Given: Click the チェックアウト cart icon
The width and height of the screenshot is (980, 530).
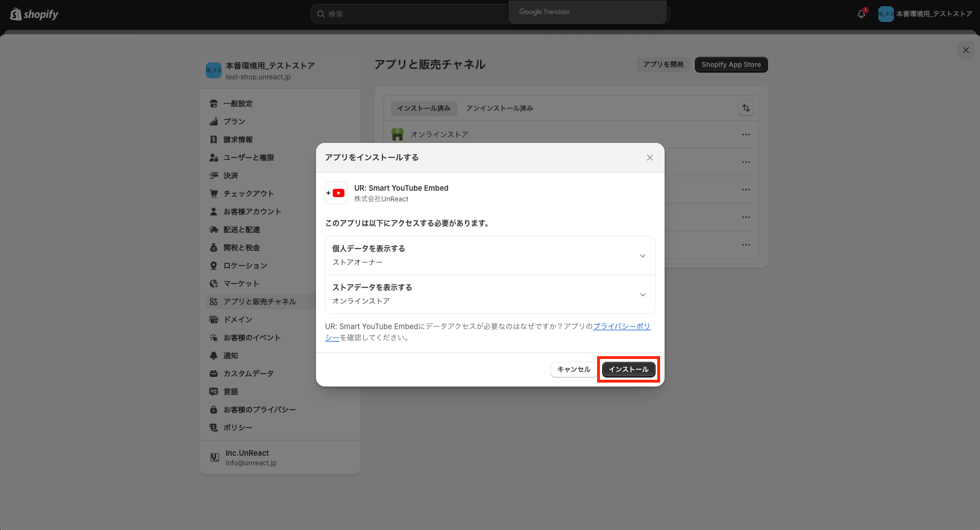Looking at the screenshot, I should [x=214, y=194].
